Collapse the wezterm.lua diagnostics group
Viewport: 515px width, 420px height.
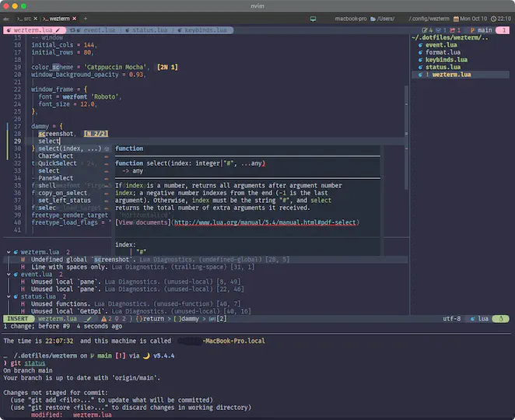pyautogui.click(x=9, y=253)
